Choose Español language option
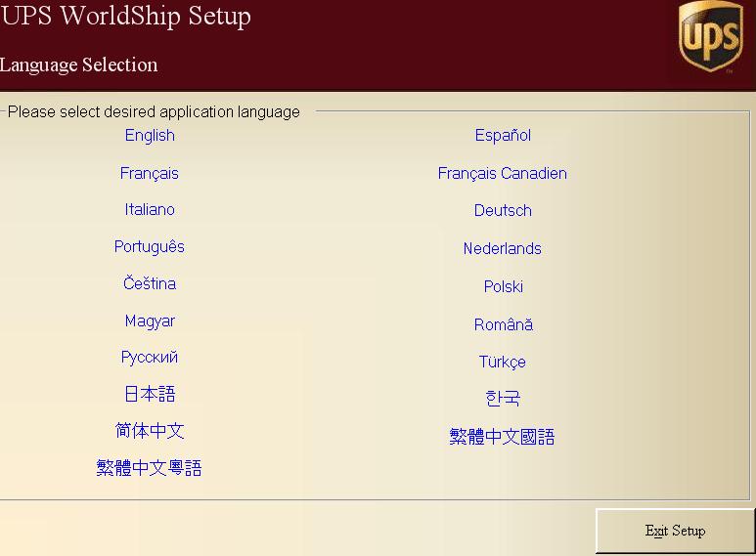This screenshot has width=756, height=556. [503, 136]
